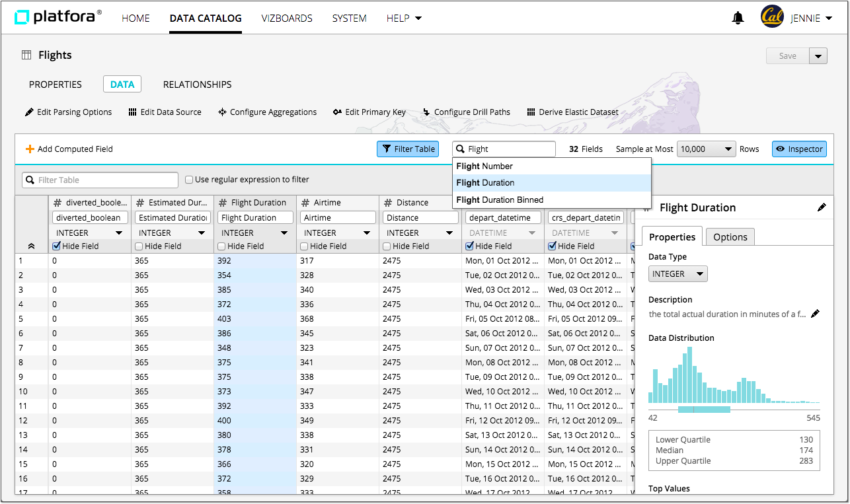
Task: Click the Flights dataset table icon
Action: (26, 55)
